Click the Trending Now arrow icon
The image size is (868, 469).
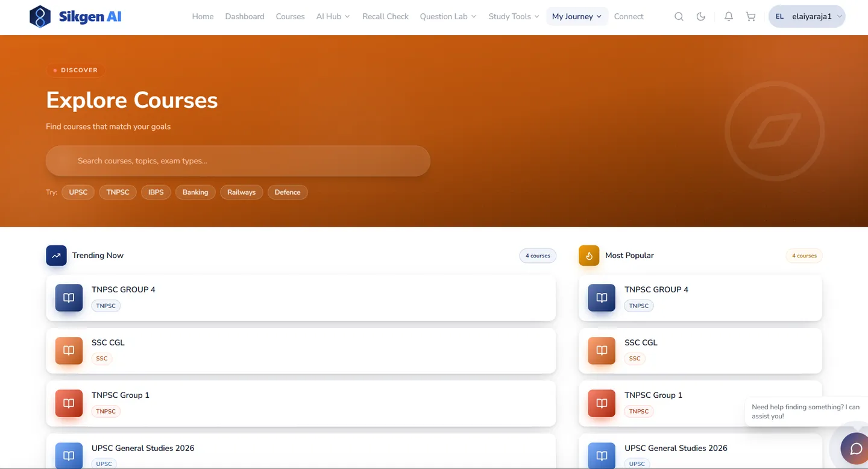(56, 256)
